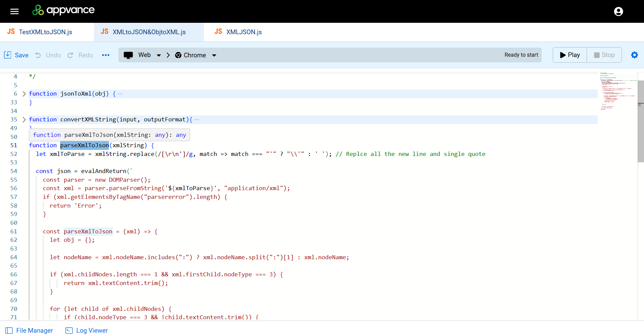
Task: Click 'xml.textContent.trim()' on line 67
Action: [x=126, y=283]
